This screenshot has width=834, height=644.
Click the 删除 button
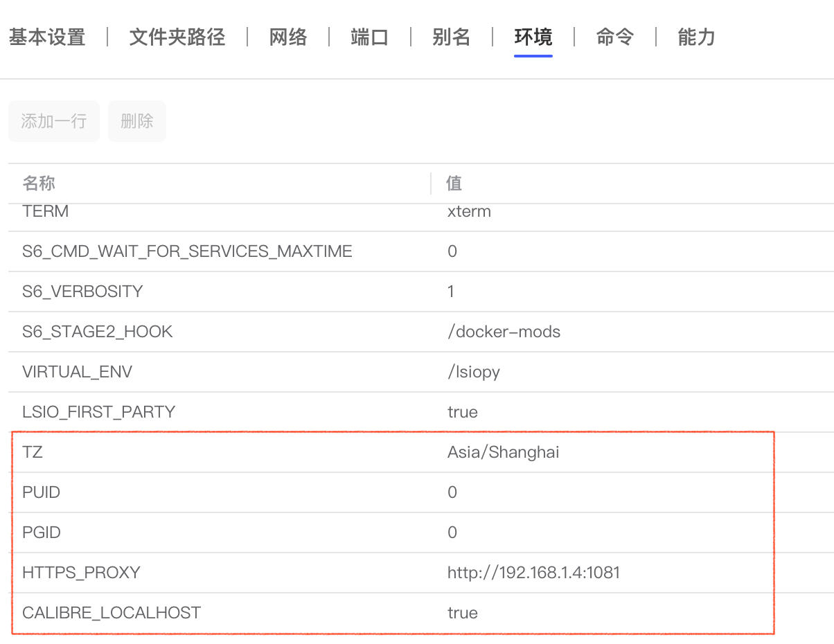click(136, 120)
